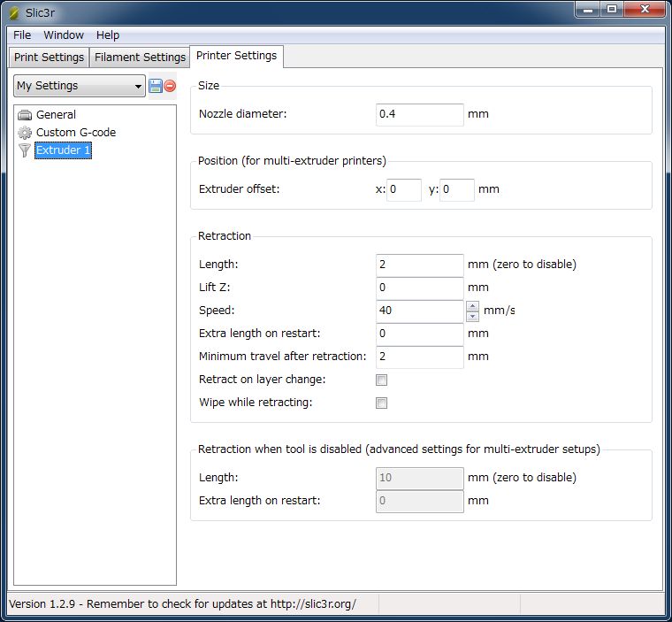Maximize the Slic3r window
The image size is (672, 622).
tap(612, 10)
